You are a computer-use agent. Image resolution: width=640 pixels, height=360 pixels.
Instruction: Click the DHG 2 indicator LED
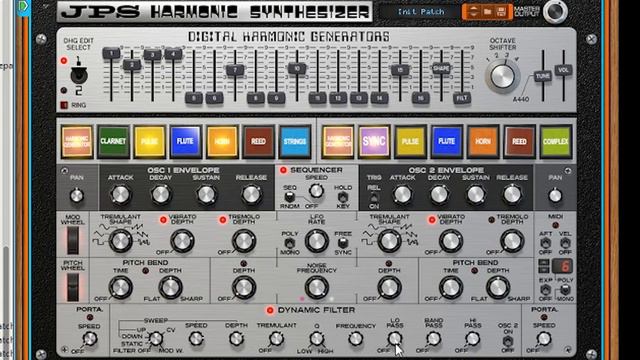coord(64,90)
